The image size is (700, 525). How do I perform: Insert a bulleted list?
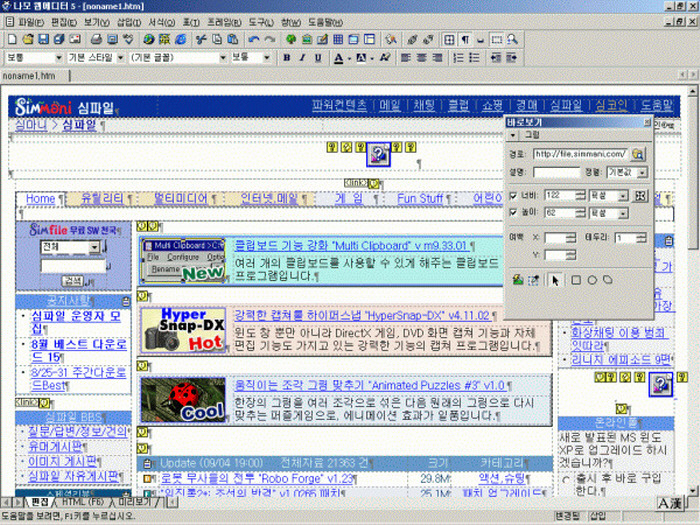475,58
